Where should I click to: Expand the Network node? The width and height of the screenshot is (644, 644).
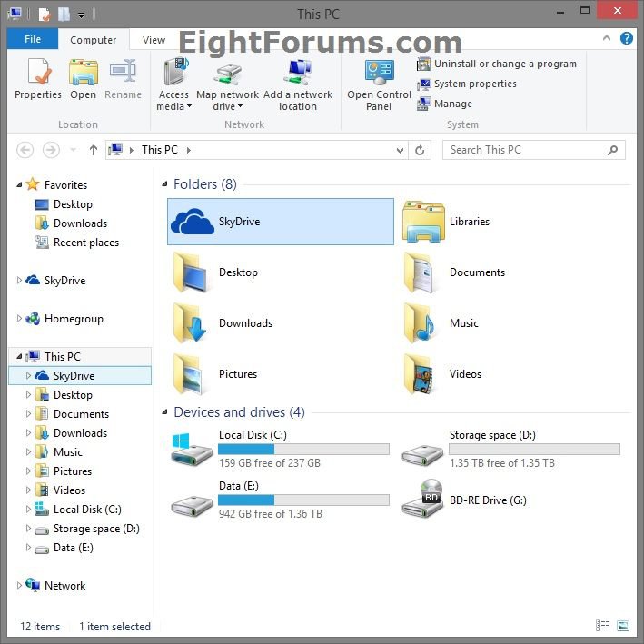[19, 585]
